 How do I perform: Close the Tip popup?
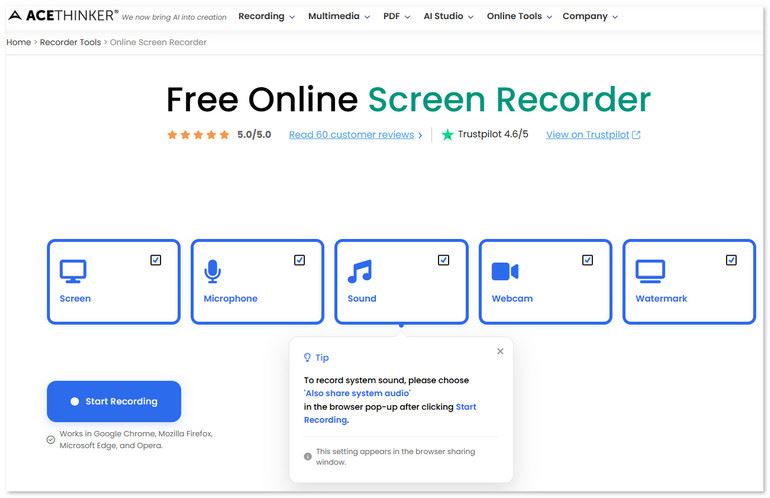click(500, 351)
